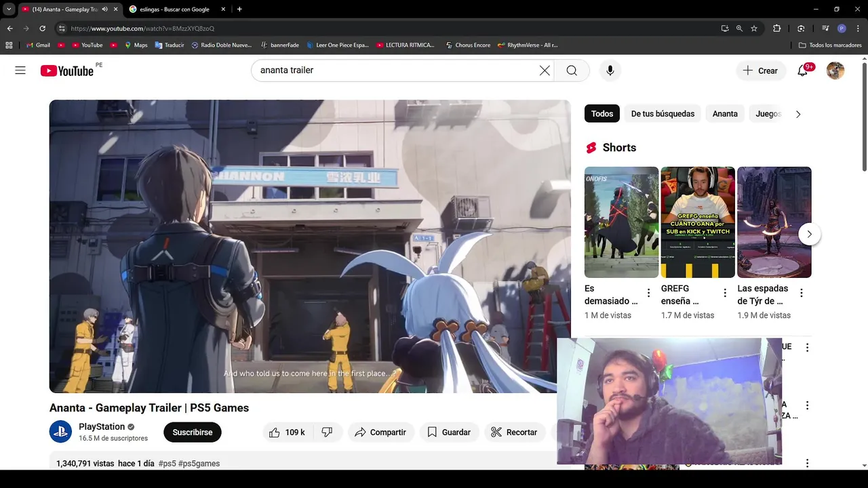This screenshot has height=488, width=868.
Task: Bookmark this page with the star
Action: coord(754,28)
